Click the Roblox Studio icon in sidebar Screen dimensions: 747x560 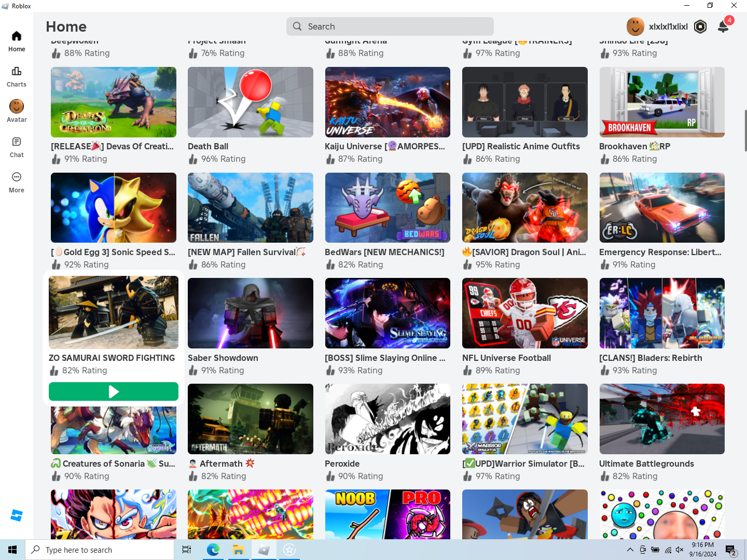click(x=17, y=515)
